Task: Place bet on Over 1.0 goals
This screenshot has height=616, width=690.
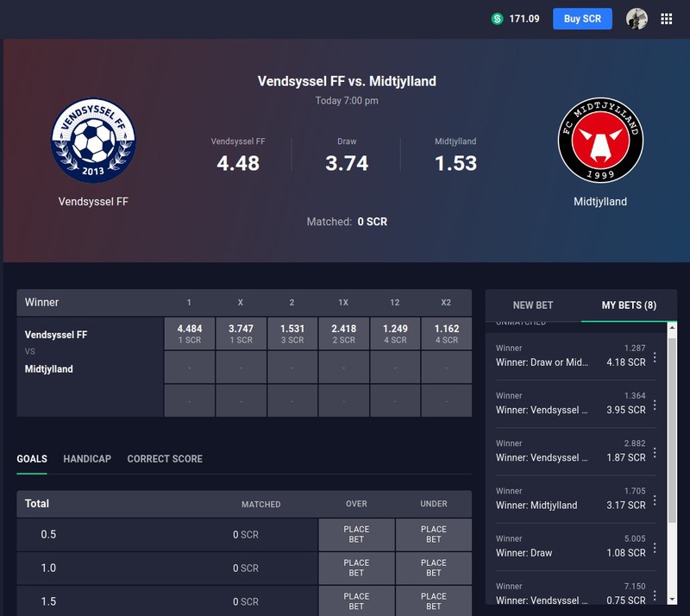Action: pos(356,568)
